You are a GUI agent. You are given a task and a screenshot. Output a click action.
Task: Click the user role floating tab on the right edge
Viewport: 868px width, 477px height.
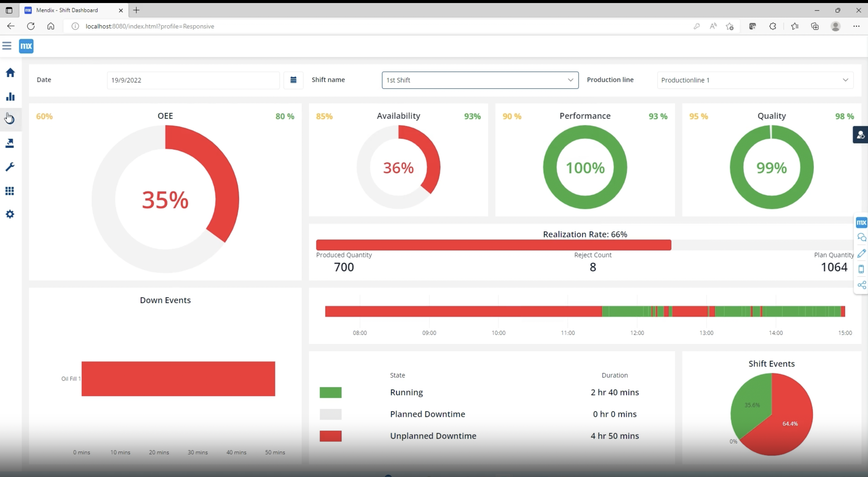pos(860,135)
